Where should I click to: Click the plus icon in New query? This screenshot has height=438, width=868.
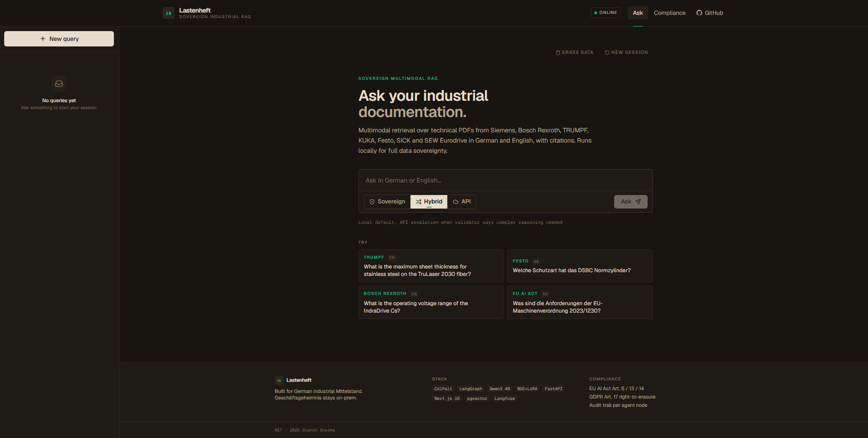(x=43, y=39)
